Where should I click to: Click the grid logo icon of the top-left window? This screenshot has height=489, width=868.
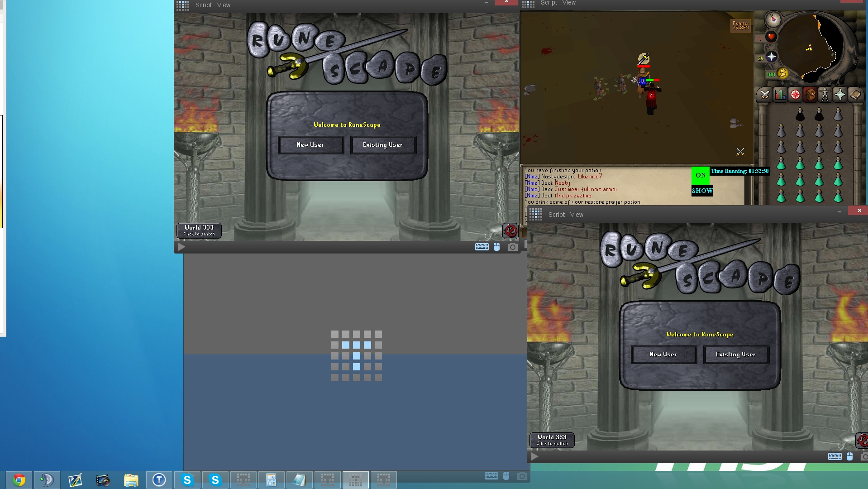[183, 5]
